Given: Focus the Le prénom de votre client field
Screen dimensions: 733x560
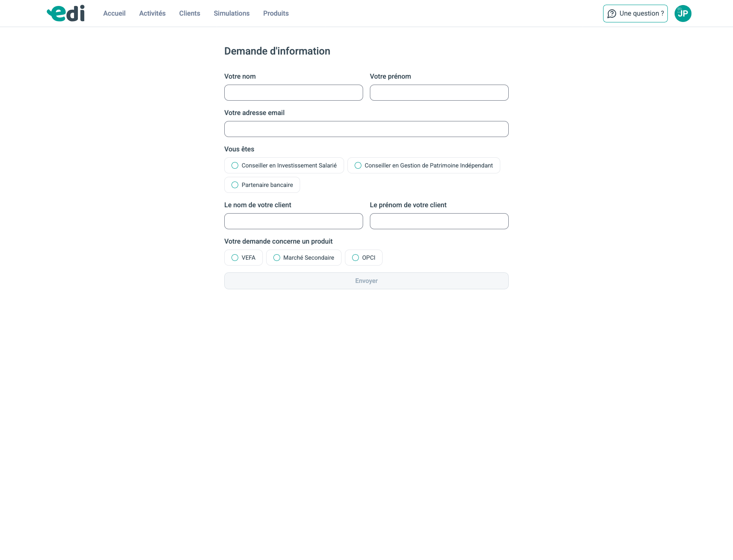Looking at the screenshot, I should point(439,221).
